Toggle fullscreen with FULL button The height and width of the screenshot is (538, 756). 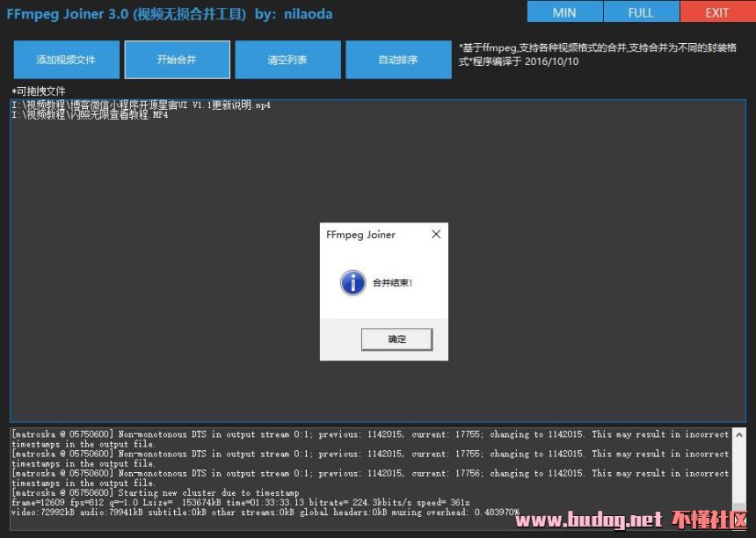[x=641, y=11]
